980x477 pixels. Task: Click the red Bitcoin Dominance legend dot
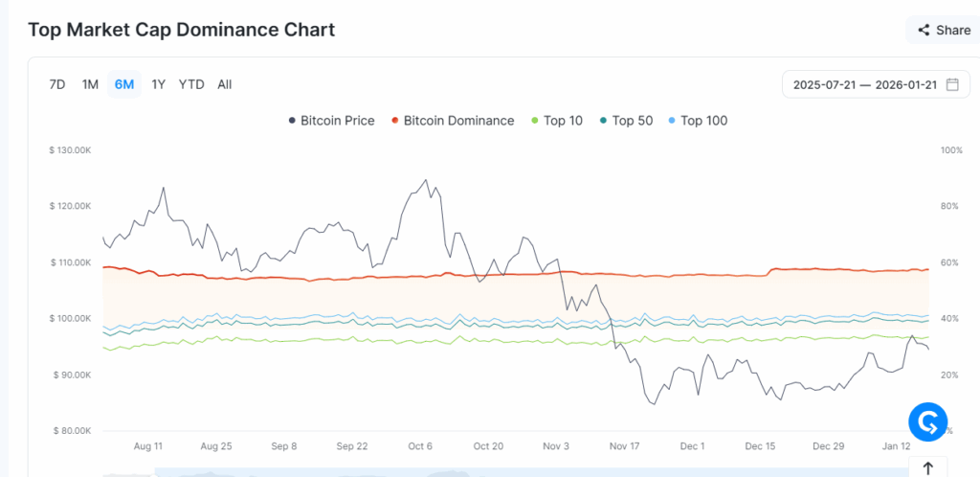point(395,121)
